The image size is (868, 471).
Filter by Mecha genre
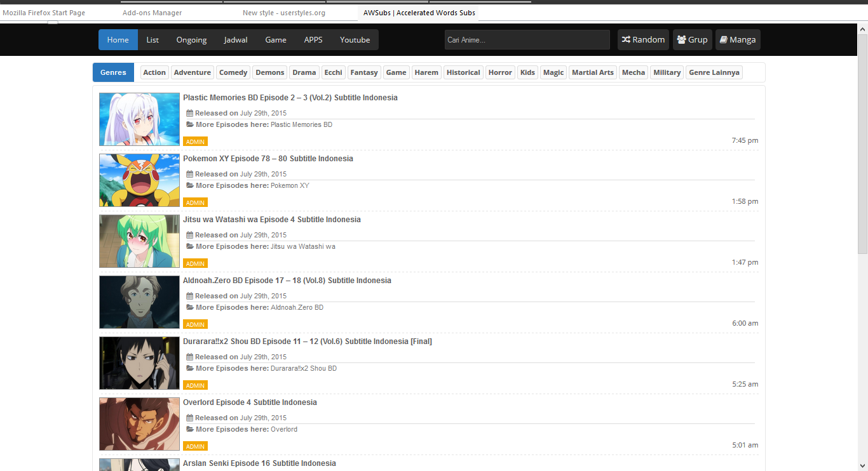tap(634, 72)
